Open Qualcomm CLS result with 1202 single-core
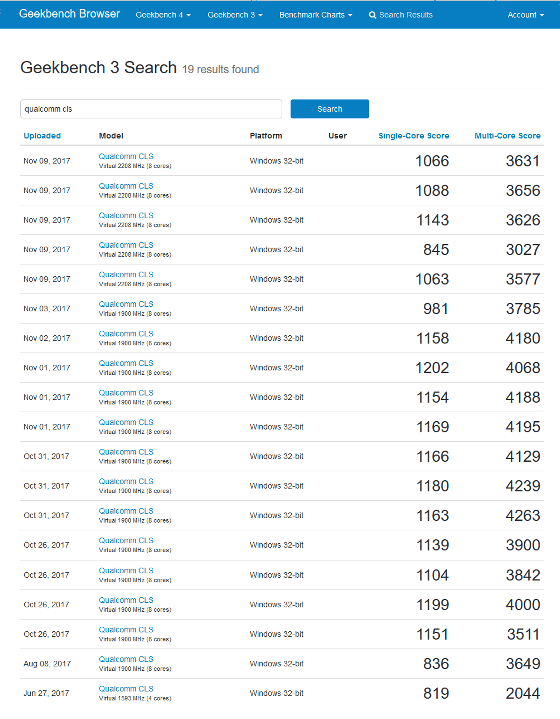This screenshot has width=560, height=719. coord(126,363)
